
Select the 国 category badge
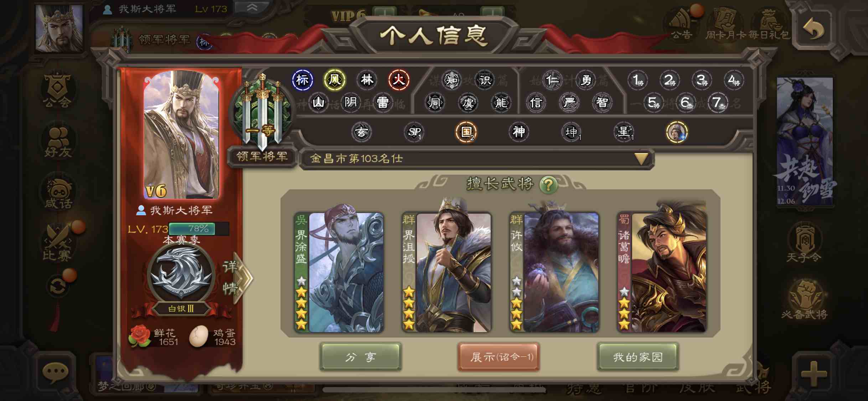(466, 132)
